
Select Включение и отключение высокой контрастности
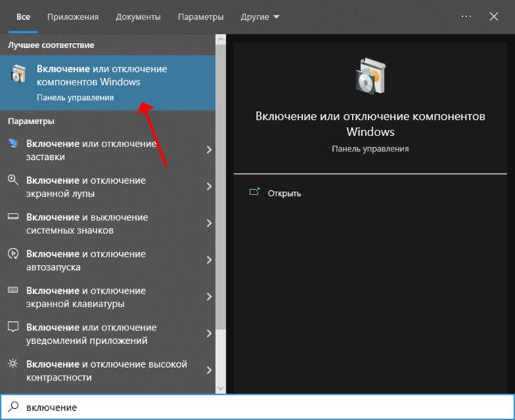pos(108,371)
